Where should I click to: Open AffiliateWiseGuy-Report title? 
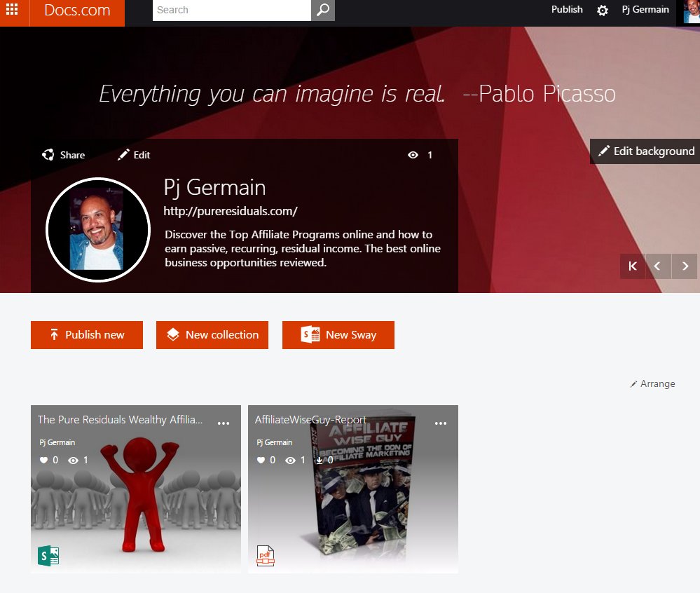point(310,420)
